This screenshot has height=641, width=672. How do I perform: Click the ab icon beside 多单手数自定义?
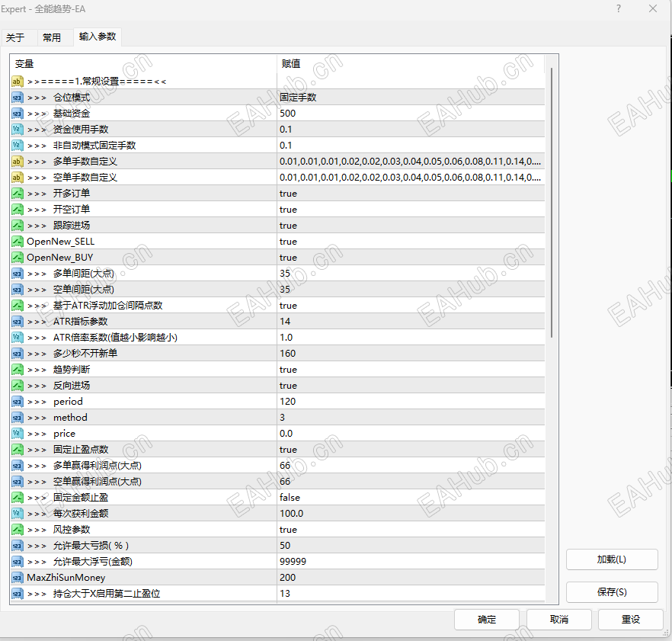pos(18,162)
